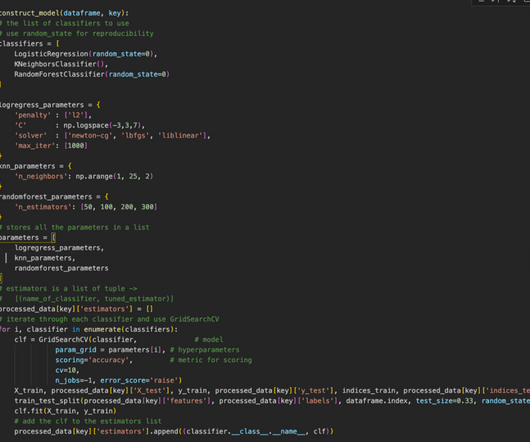The width and height of the screenshot is (530, 442).
Task: Click 'RandomForestClassifier' in the classifiers list
Action: 59,74
